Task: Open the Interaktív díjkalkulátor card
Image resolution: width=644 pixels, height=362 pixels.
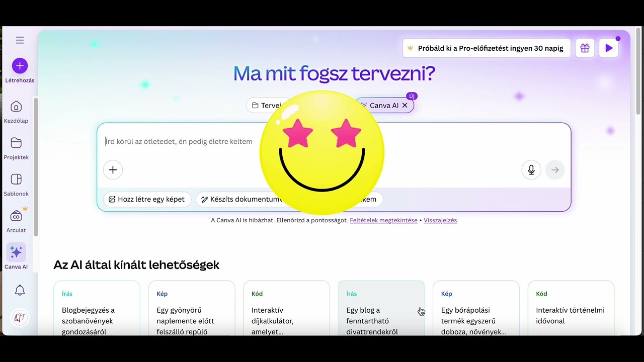Action: tap(286, 308)
